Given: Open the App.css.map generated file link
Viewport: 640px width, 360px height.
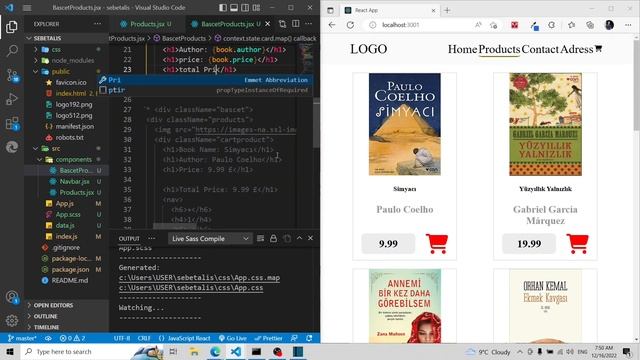Looking at the screenshot, I should point(199,278).
